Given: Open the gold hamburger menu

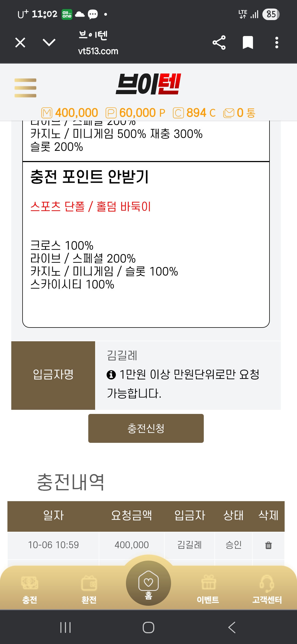Looking at the screenshot, I should [x=25, y=88].
